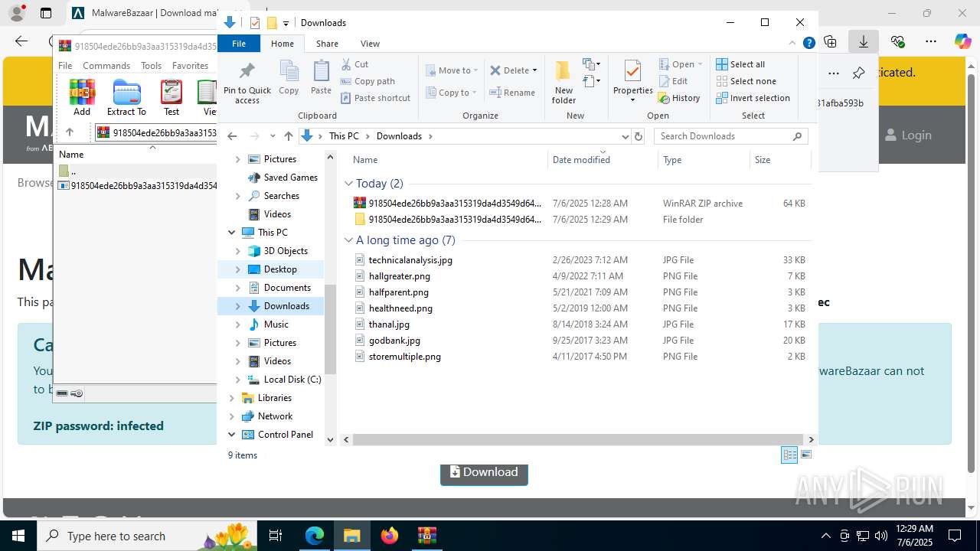Select godbank.jpg file
This screenshot has width=980, height=551.
[x=394, y=341]
